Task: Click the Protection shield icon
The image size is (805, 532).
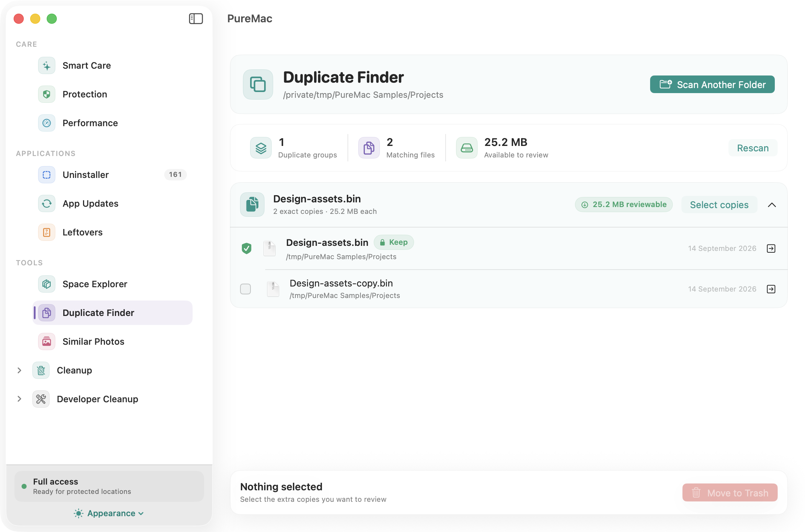Action: point(47,94)
